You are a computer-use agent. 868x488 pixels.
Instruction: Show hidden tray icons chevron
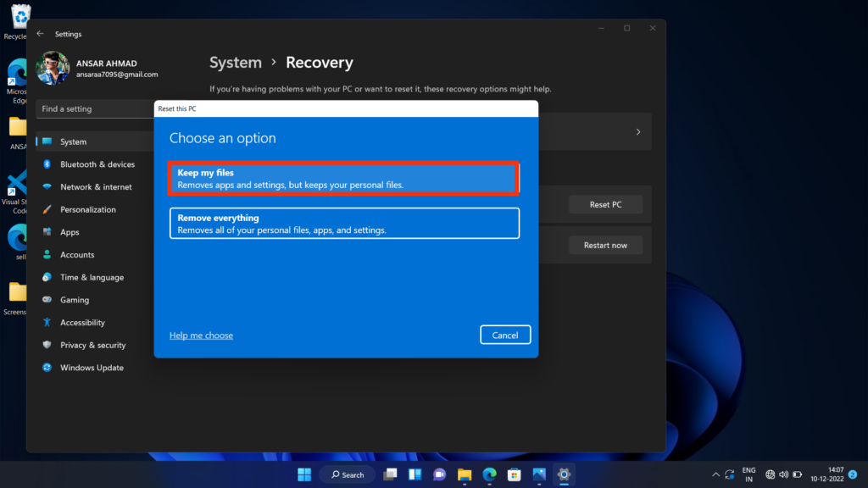(x=715, y=474)
